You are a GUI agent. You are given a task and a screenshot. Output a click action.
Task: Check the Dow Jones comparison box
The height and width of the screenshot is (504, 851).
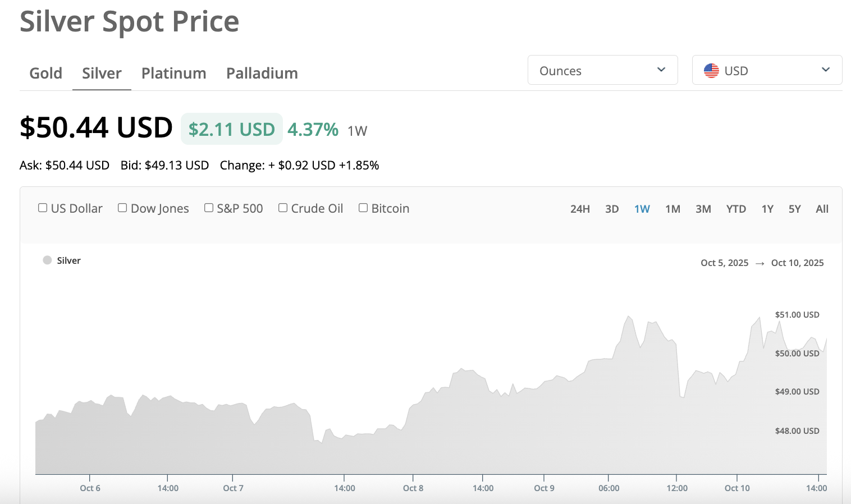point(122,208)
